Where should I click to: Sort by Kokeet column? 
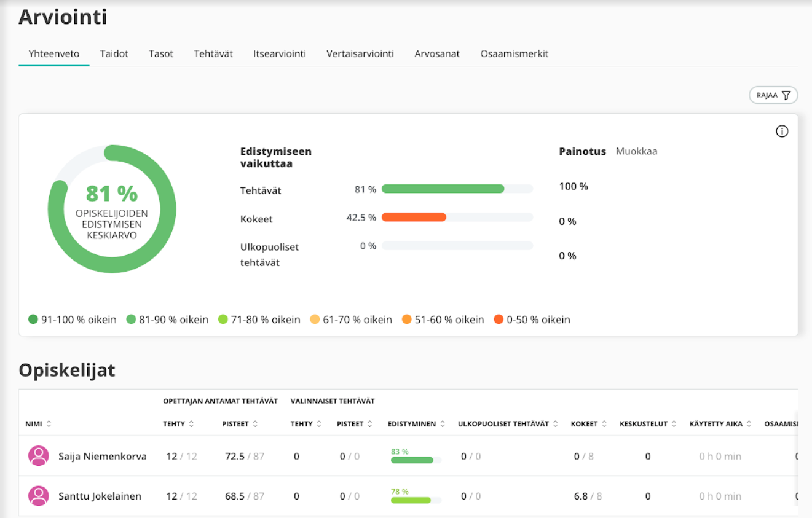(604, 424)
